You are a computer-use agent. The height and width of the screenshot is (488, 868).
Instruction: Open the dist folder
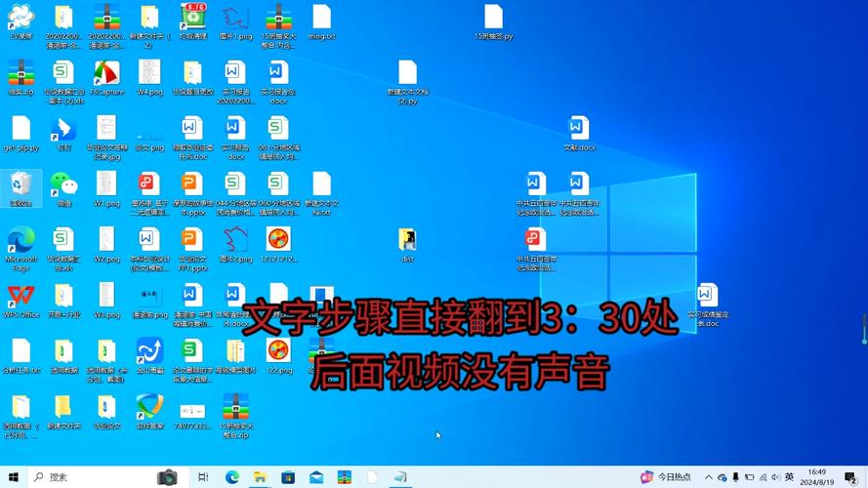407,245
